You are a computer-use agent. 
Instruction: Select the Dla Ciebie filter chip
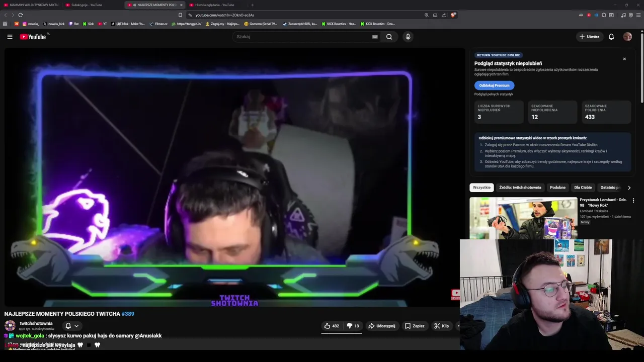(583, 188)
